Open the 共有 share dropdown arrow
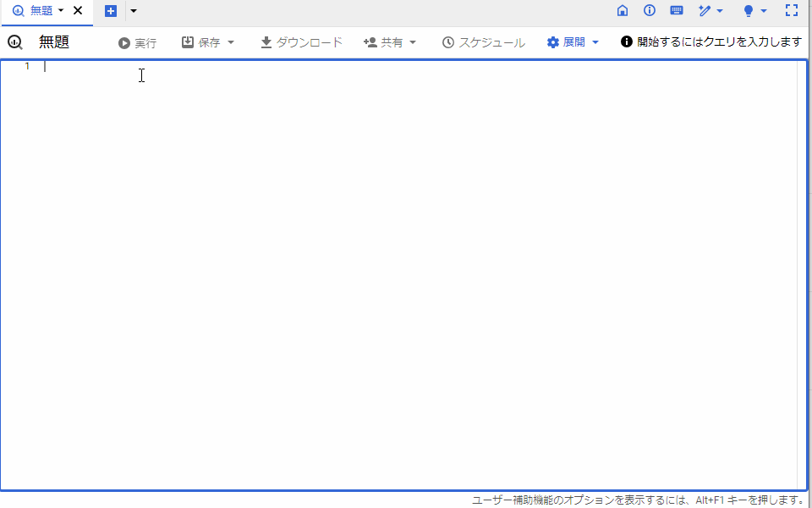 (414, 42)
